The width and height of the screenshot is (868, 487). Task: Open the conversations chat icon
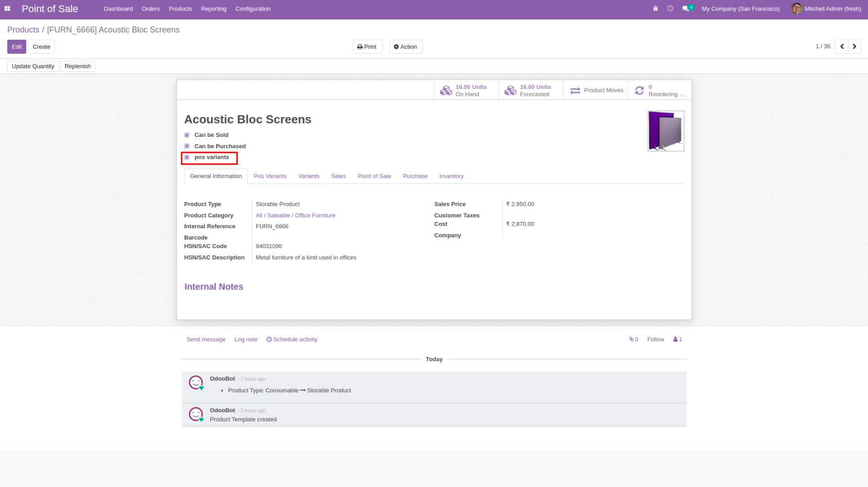point(686,9)
